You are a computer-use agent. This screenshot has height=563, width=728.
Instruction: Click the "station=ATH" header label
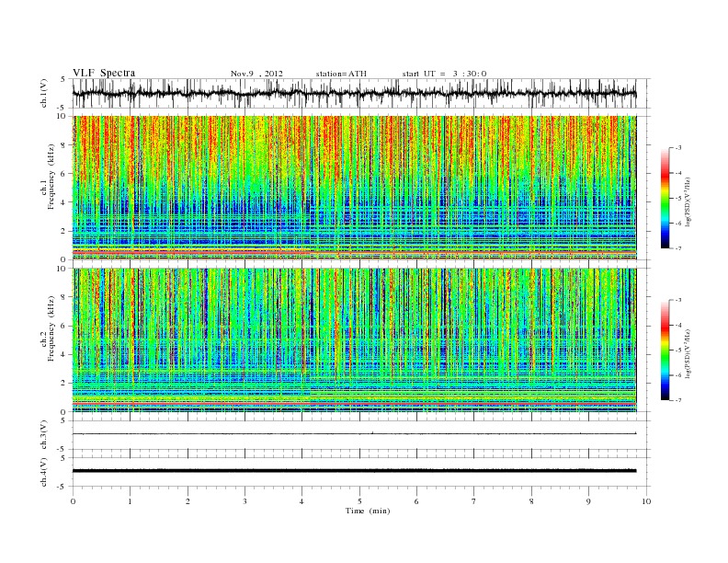[341, 74]
